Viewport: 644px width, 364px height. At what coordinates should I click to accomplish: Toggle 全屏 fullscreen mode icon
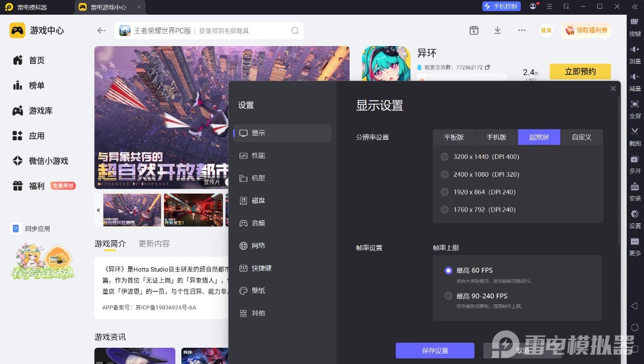[x=634, y=104]
